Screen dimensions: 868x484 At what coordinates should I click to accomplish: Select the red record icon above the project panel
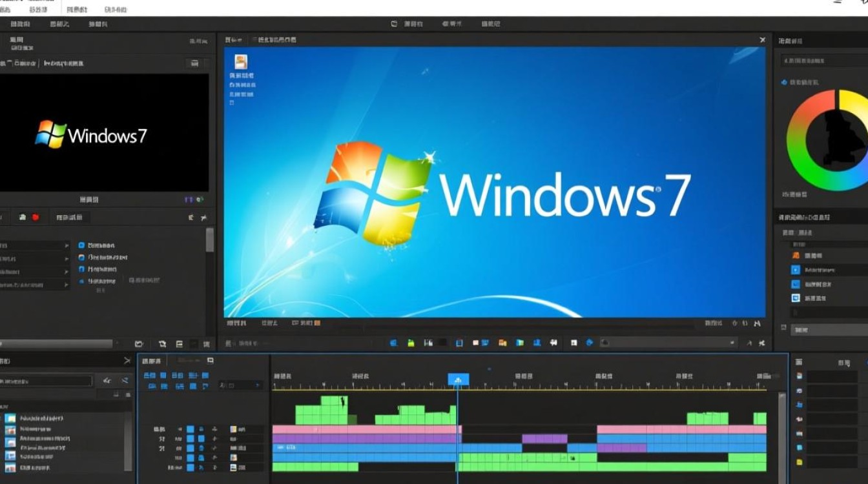pyautogui.click(x=36, y=217)
